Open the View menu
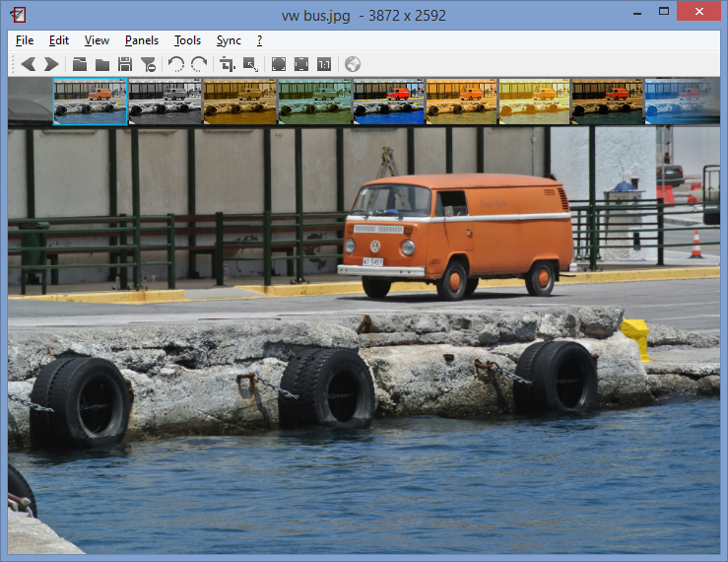The height and width of the screenshot is (562, 728). (97, 40)
